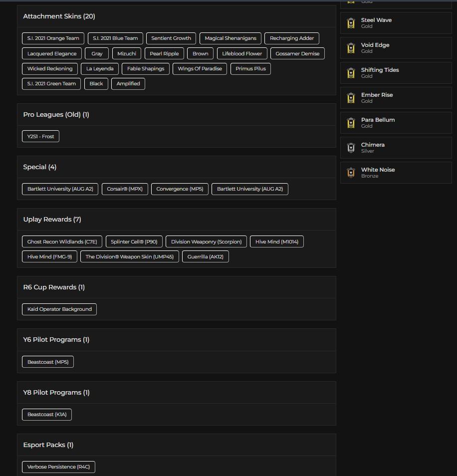This screenshot has height=476, width=457.
Task: Choose the Beastcoast (K1A) tag
Action: (47, 414)
